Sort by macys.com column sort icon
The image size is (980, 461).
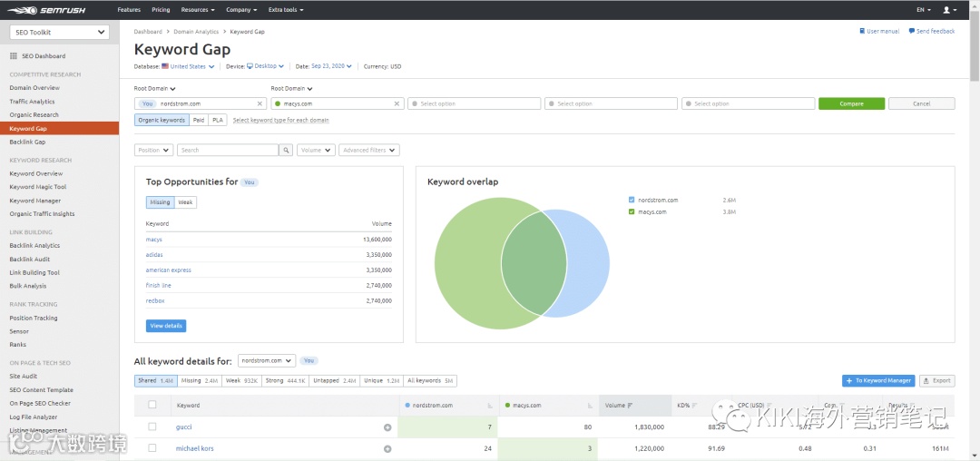[x=590, y=406]
